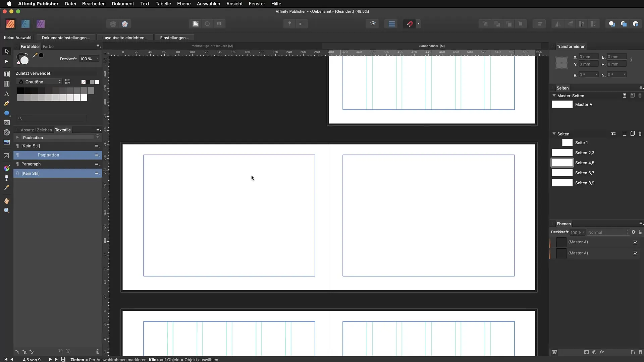
Task: Switch to the Zeichen tab
Action: tap(44, 130)
